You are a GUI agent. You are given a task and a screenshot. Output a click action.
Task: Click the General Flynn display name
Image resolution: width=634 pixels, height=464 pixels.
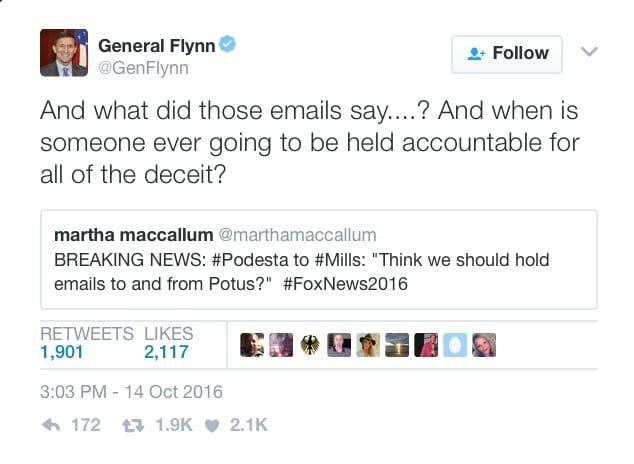coord(156,46)
